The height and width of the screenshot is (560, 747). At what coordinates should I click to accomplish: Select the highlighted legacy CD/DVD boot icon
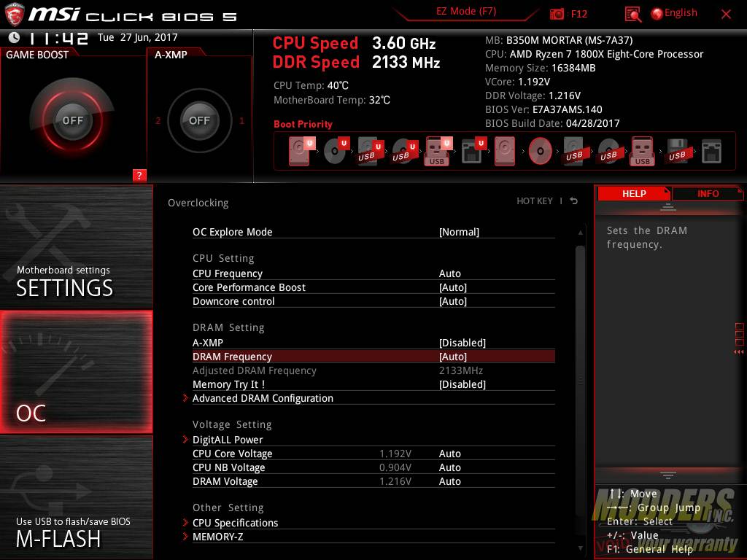coord(540,152)
